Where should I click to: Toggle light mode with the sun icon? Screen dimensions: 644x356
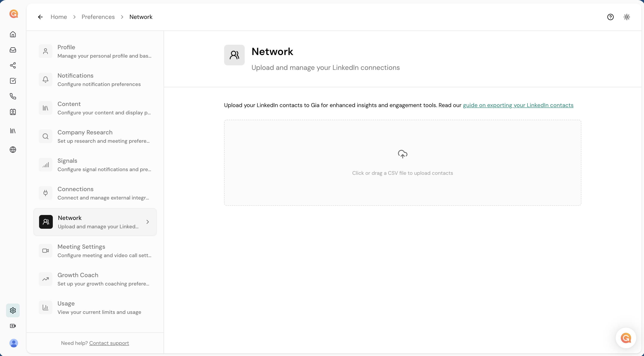[x=627, y=17]
